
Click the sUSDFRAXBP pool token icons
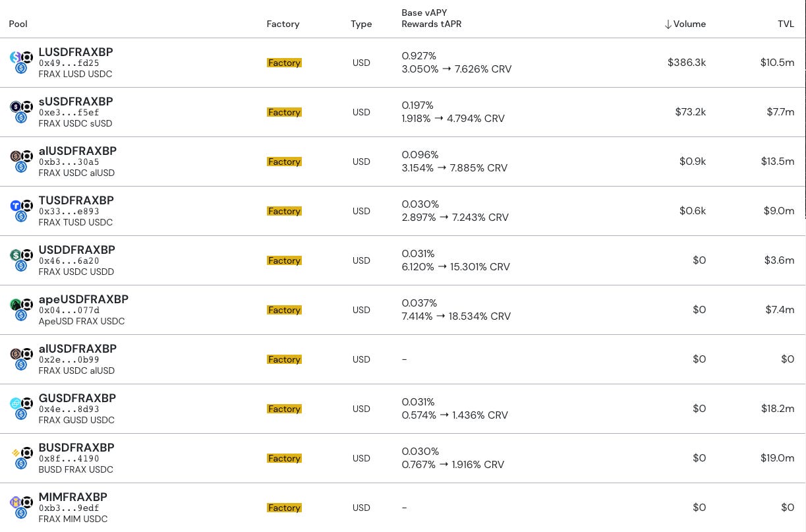(21, 112)
